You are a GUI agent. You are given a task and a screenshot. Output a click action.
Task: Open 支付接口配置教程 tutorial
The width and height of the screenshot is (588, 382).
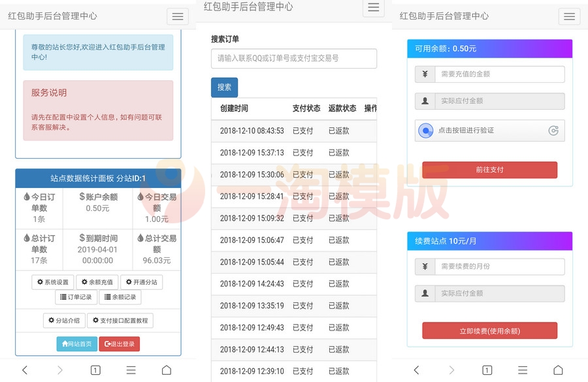pos(120,321)
